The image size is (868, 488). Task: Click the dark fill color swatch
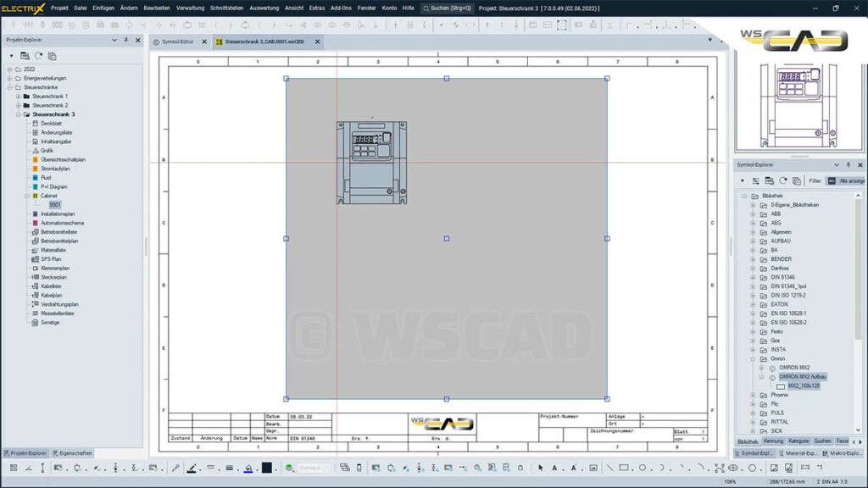[x=266, y=468]
